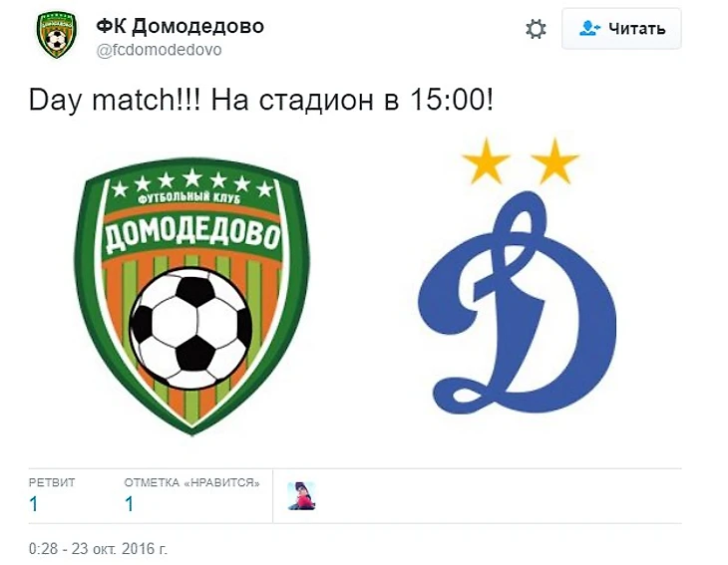
Task: Click the soccer ball in Domodedovo crest
Action: (190, 329)
